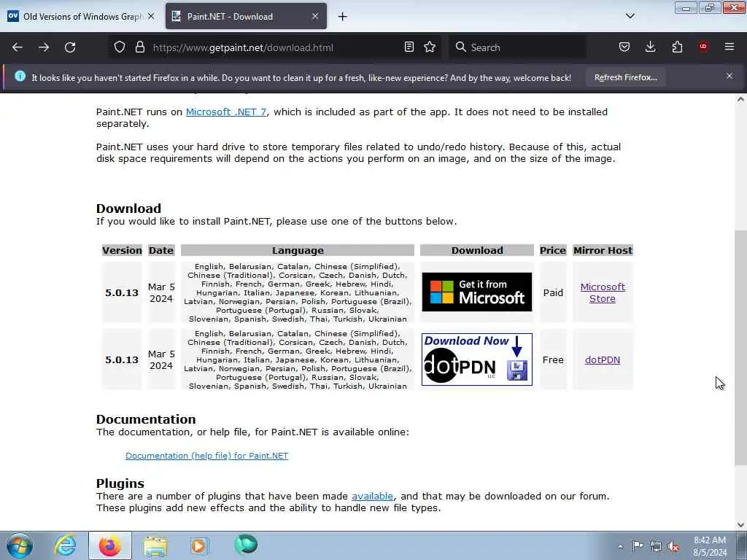
Task: Click the Mirror Host column header
Action: [x=603, y=251]
